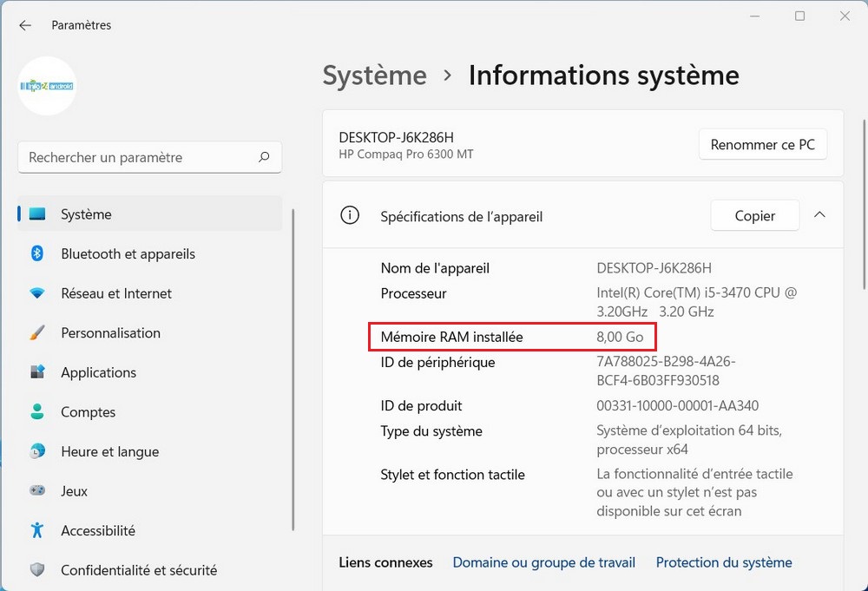The height and width of the screenshot is (591, 868).
Task: Open Comptes settings
Action: 150,411
